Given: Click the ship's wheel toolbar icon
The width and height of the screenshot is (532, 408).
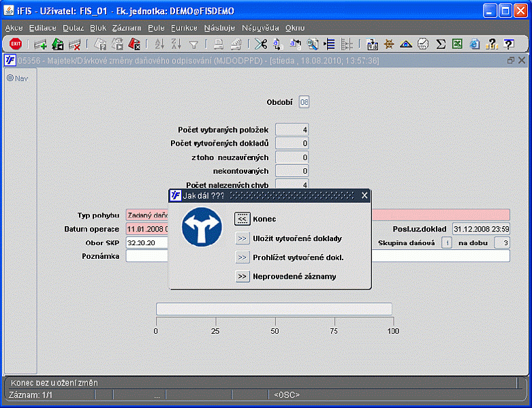Looking at the screenshot, I should point(390,44).
